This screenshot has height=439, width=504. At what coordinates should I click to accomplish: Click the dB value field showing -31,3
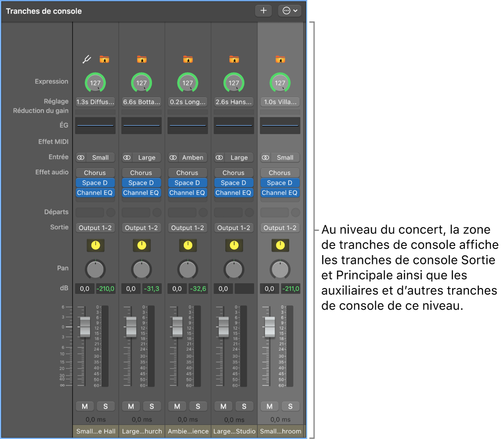coord(151,289)
